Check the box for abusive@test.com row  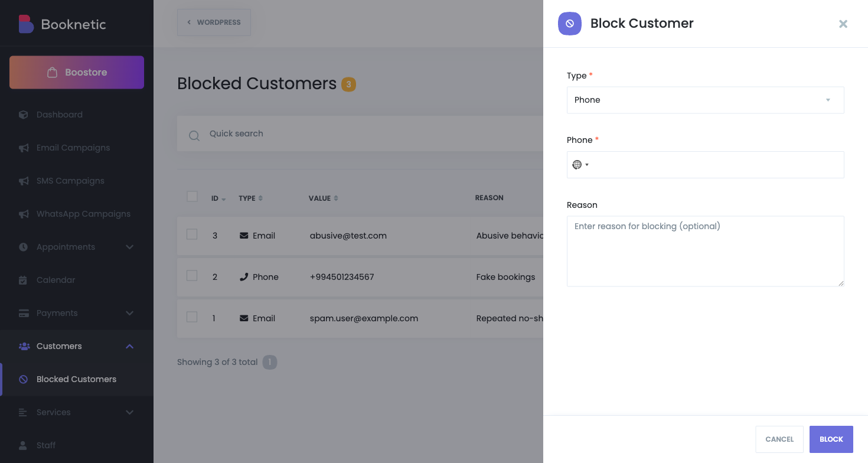point(192,234)
